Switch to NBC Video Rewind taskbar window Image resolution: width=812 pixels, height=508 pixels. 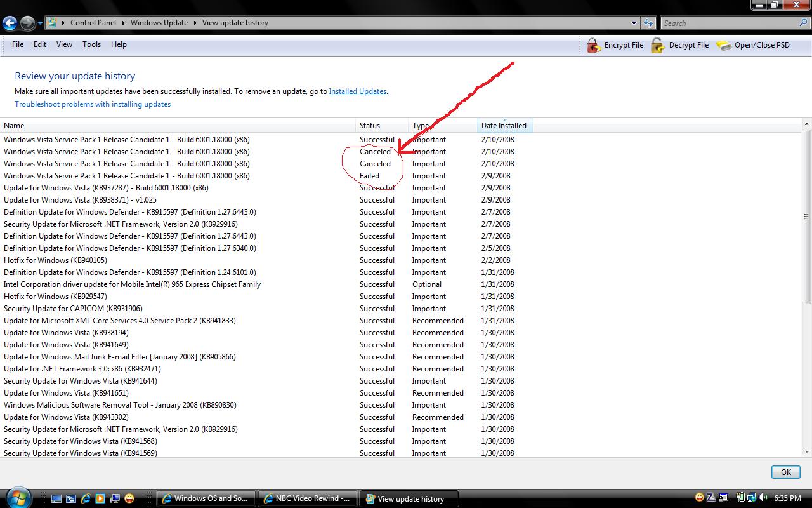click(308, 498)
